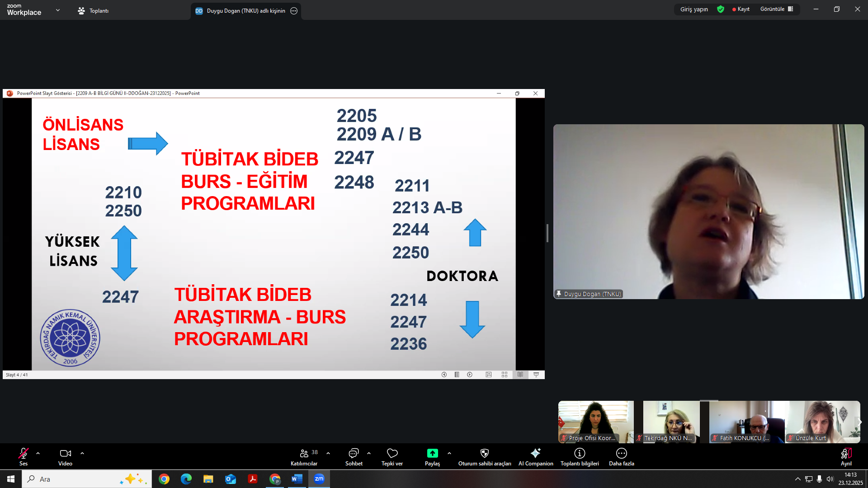Expand audio options arrow next to Ses

click(38, 453)
